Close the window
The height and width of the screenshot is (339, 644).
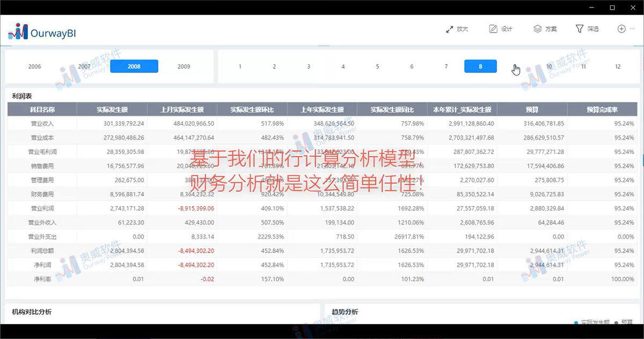[632, 7]
